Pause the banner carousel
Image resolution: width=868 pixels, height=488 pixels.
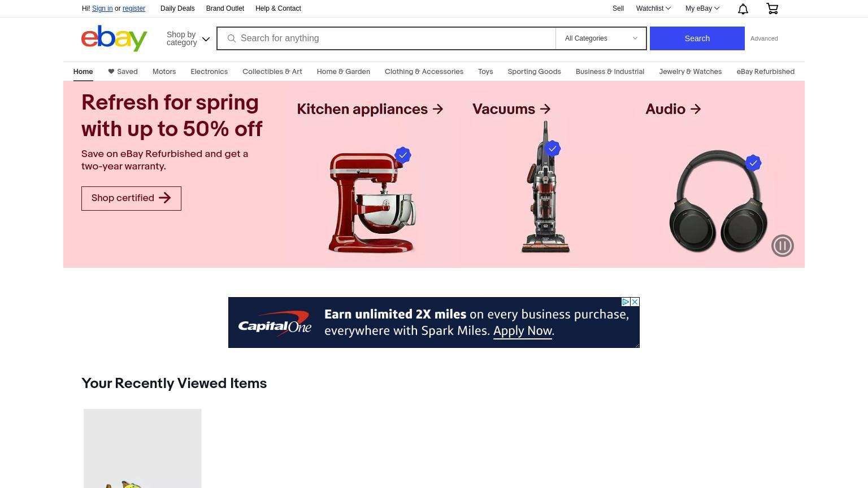(x=783, y=246)
